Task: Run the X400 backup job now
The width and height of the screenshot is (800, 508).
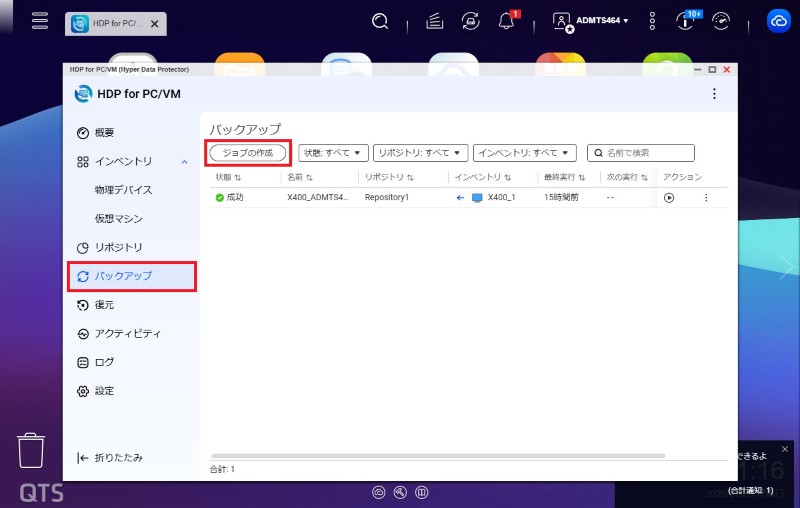Action: [669, 198]
